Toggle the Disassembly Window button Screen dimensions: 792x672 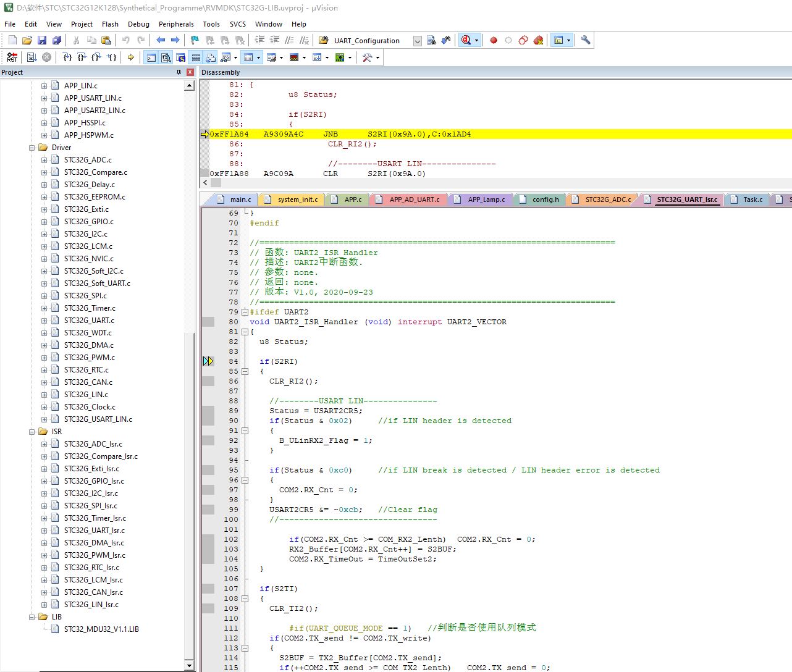[x=166, y=57]
